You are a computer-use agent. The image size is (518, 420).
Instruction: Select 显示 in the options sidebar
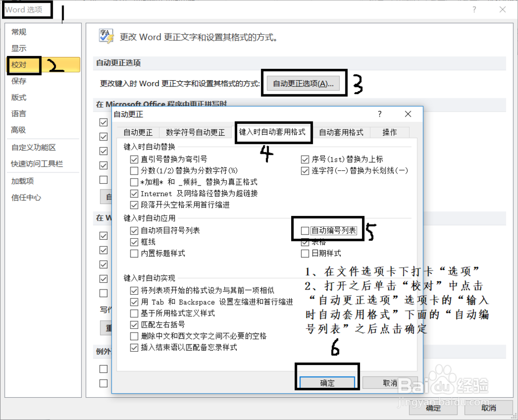[x=44, y=48]
